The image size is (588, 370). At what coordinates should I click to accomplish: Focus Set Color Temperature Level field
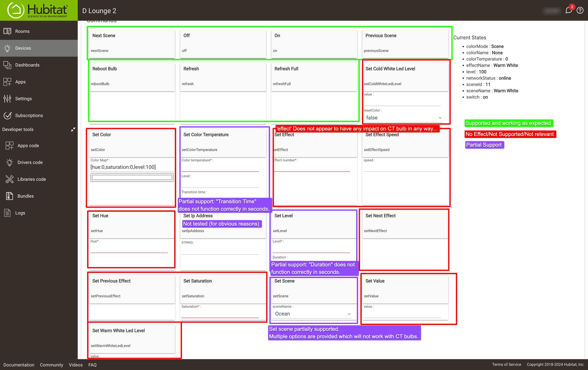tap(220, 183)
